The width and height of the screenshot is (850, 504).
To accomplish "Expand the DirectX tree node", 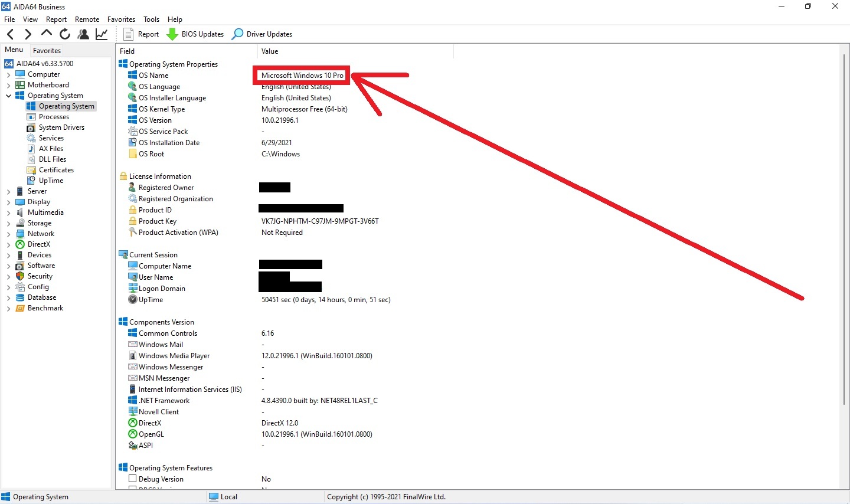I will (x=8, y=245).
